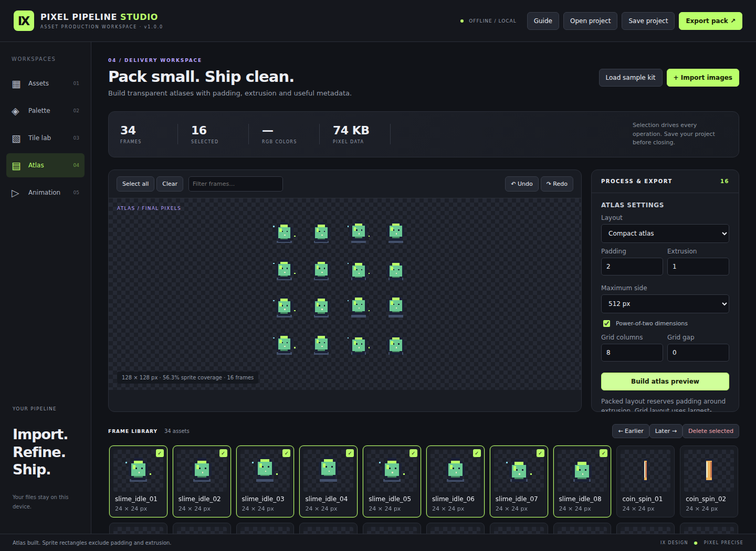Deselect slime_idle_01 checkmark

pos(160,453)
